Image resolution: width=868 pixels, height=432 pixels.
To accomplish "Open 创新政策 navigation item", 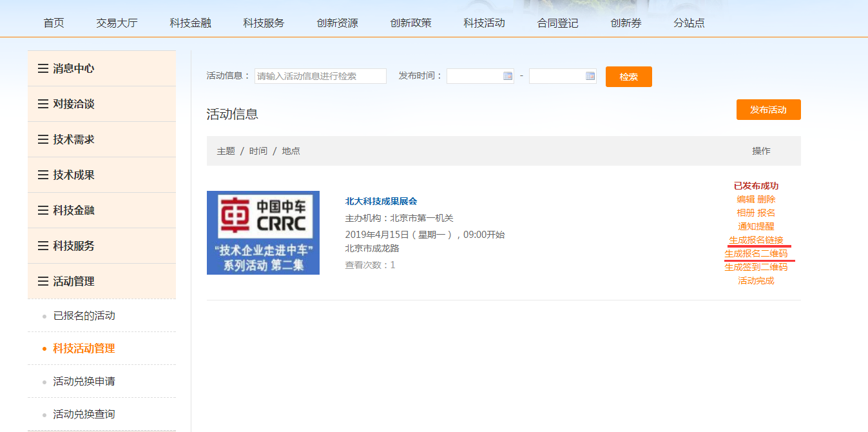I will 411,23.
